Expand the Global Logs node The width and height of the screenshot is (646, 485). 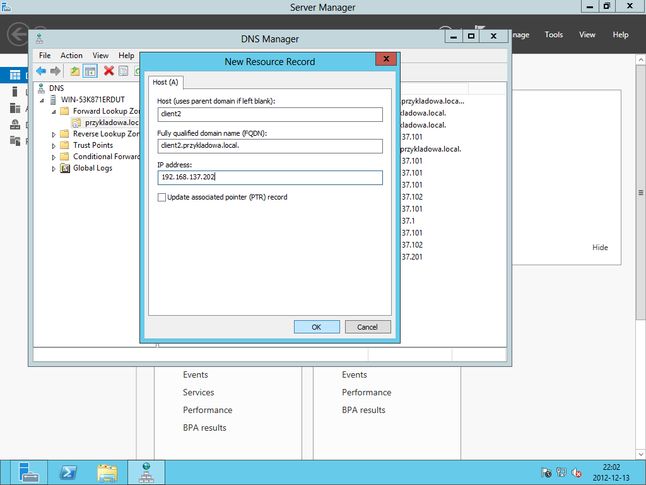click(x=54, y=169)
